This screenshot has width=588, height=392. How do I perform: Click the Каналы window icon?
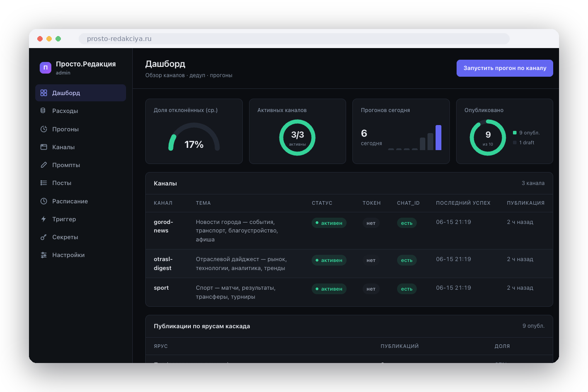pos(43,147)
